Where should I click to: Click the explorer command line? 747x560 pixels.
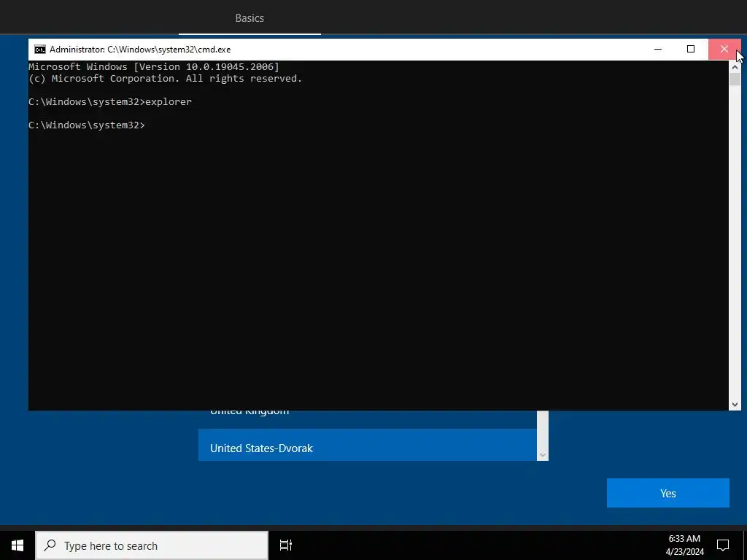(x=110, y=102)
